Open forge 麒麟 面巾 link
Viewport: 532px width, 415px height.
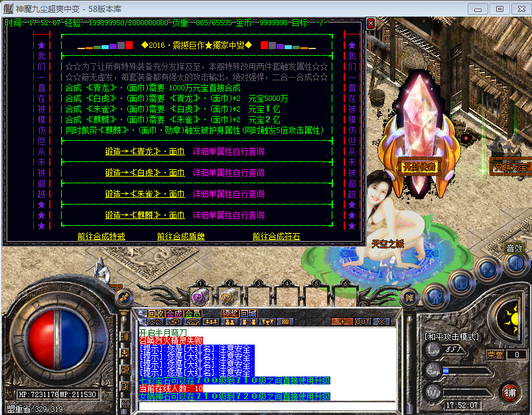(x=145, y=215)
